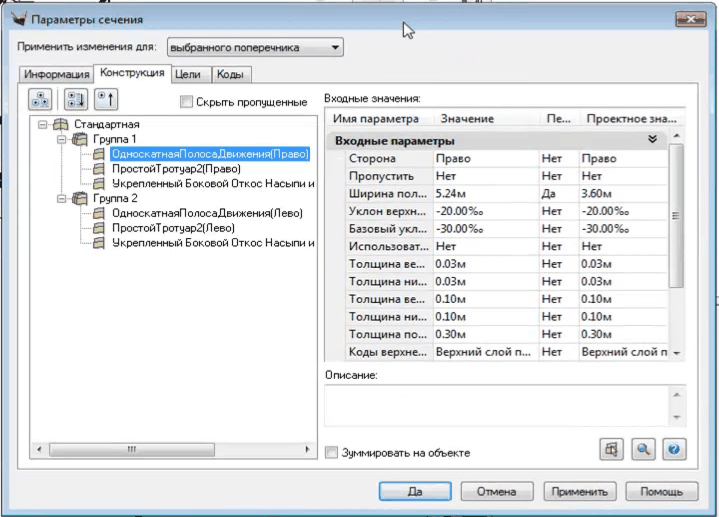Click the Группа 2 folder icon
Viewport: 719px width, 517px height.
[80, 198]
